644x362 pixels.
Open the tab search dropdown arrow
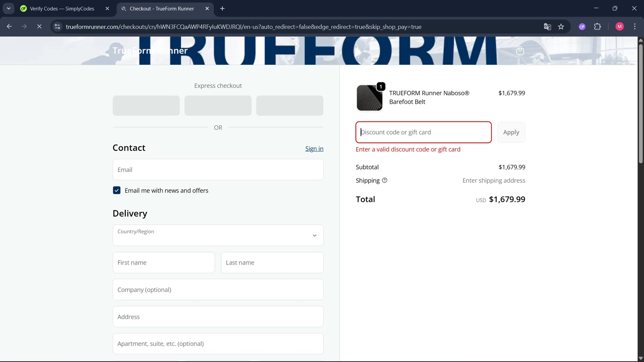pyautogui.click(x=9, y=9)
